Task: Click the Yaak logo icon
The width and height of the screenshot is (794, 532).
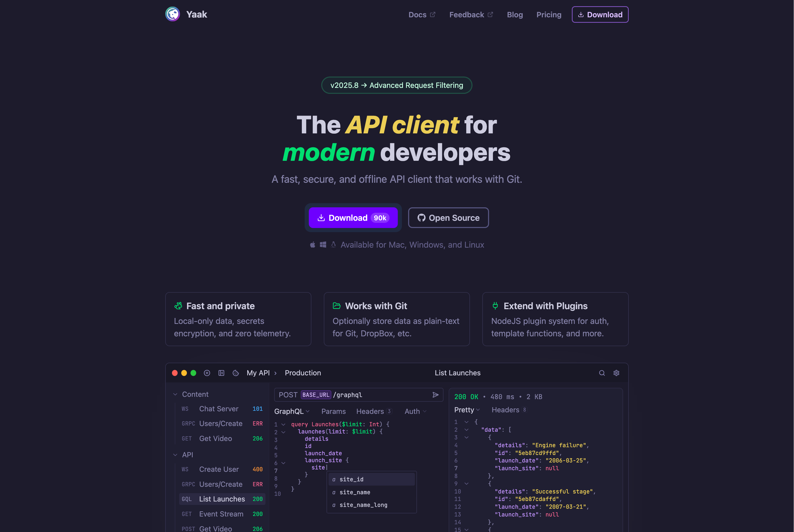Action: click(173, 14)
